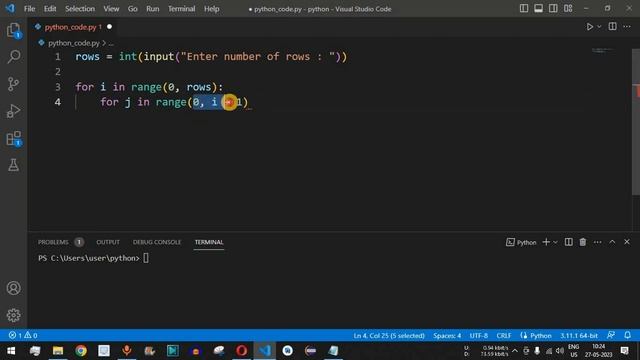This screenshot has height=360, width=640.
Task: Open the Go menu
Action: (x=133, y=9)
